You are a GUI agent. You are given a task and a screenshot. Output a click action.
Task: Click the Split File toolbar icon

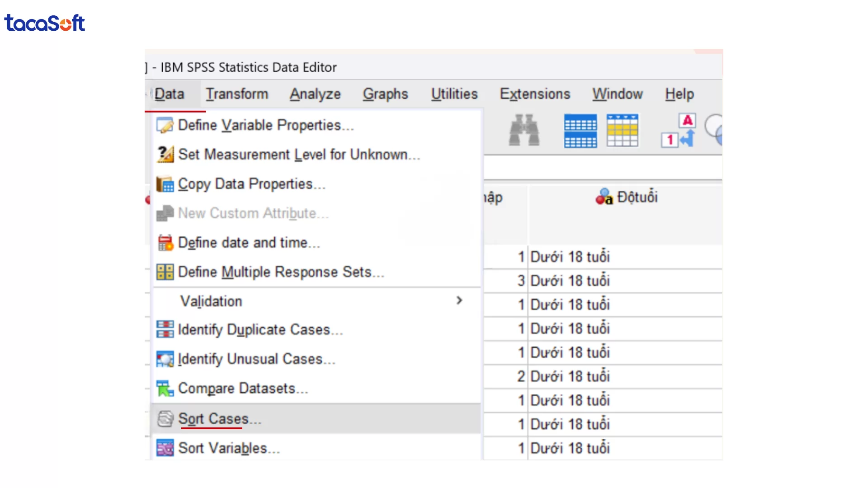580,131
